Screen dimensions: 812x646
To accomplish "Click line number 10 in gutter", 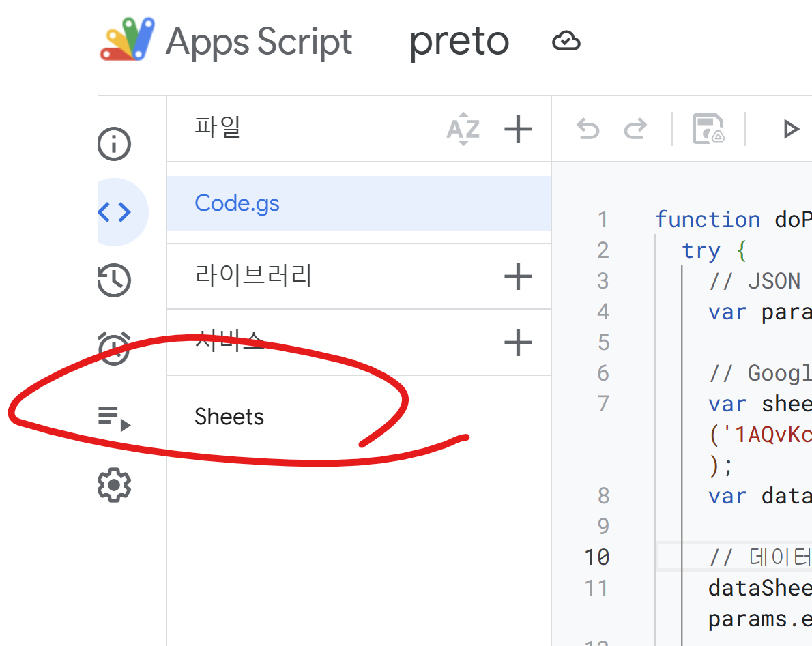I will pos(596,557).
